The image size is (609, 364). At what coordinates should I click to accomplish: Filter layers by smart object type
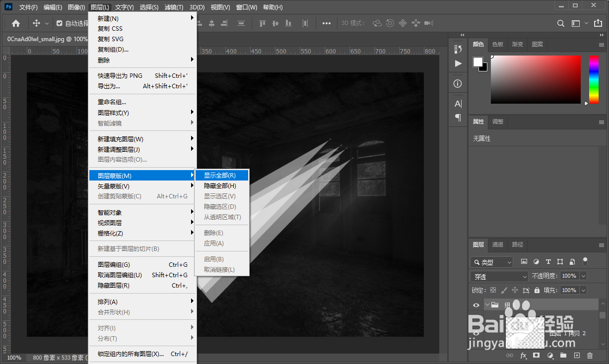(x=572, y=262)
